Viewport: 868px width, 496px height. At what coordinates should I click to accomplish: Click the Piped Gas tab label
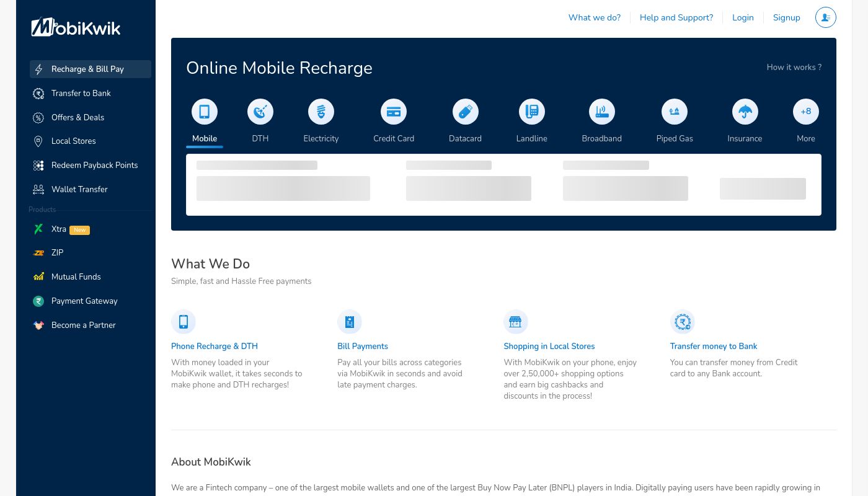point(675,139)
